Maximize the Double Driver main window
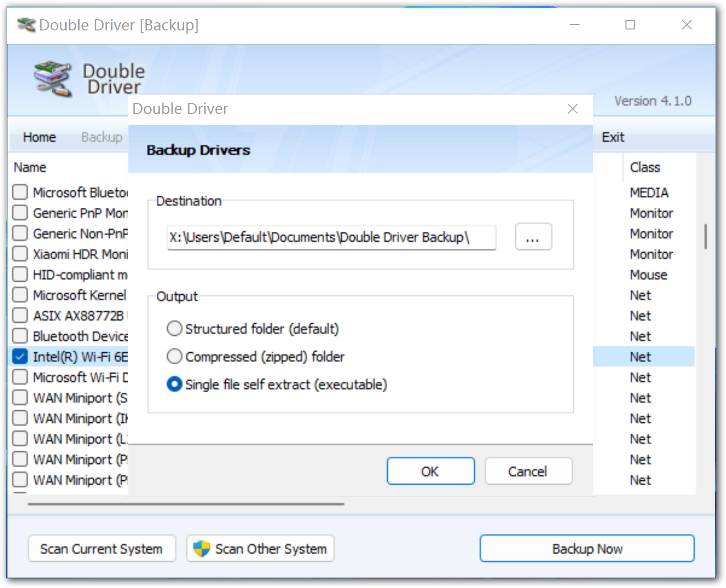The image size is (726, 588). (x=630, y=25)
